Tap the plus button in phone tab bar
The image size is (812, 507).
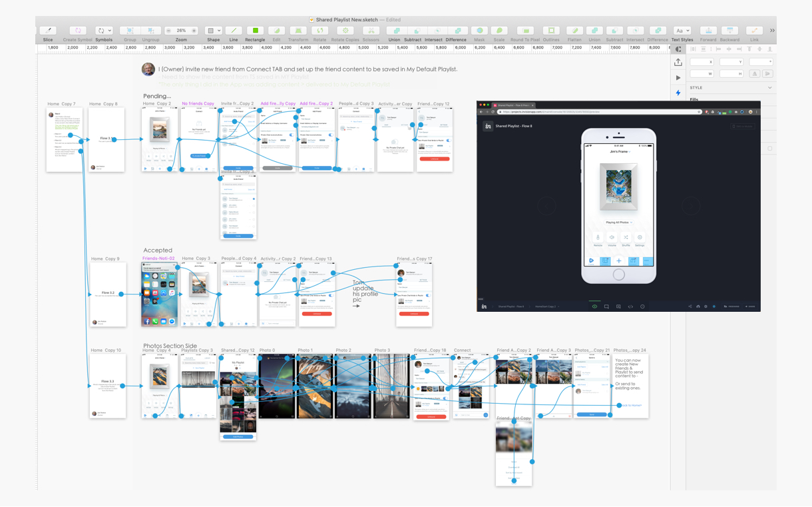(x=619, y=261)
